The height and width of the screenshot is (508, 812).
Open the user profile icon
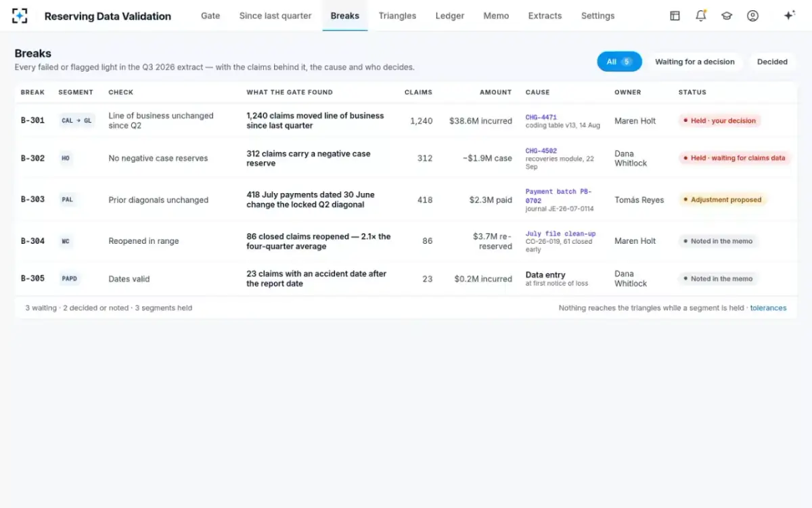point(752,16)
